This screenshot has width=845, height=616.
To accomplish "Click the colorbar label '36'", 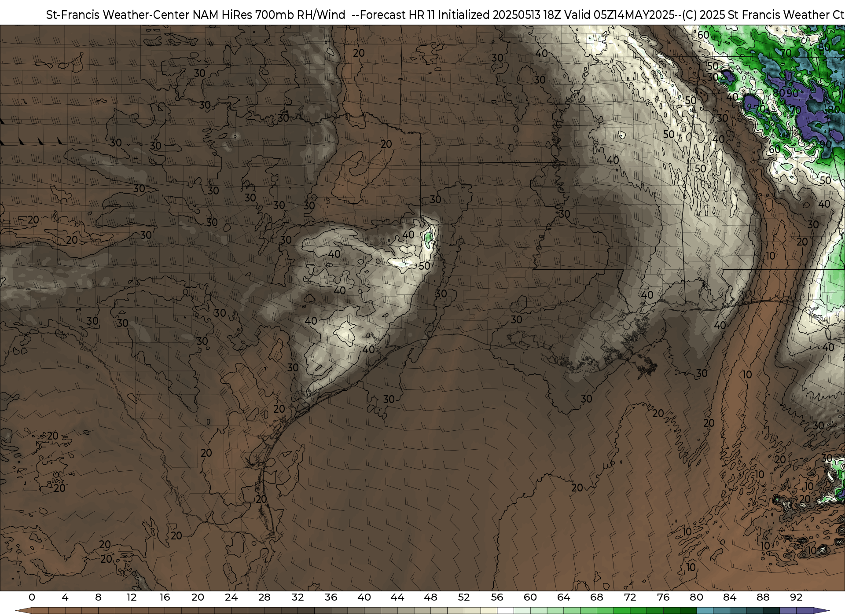I will point(331,597).
